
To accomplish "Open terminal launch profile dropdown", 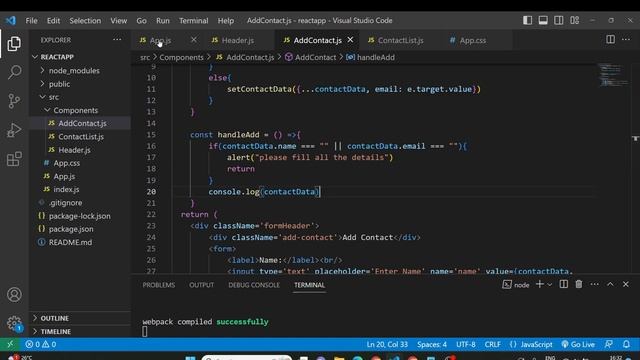I will pyautogui.click(x=549, y=284).
